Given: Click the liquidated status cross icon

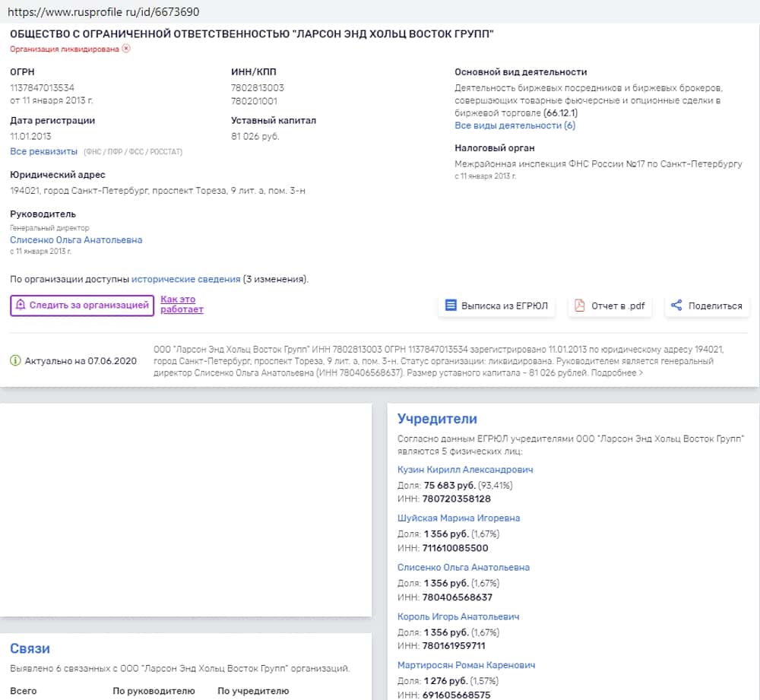Looking at the screenshot, I should pyautogui.click(x=126, y=49).
